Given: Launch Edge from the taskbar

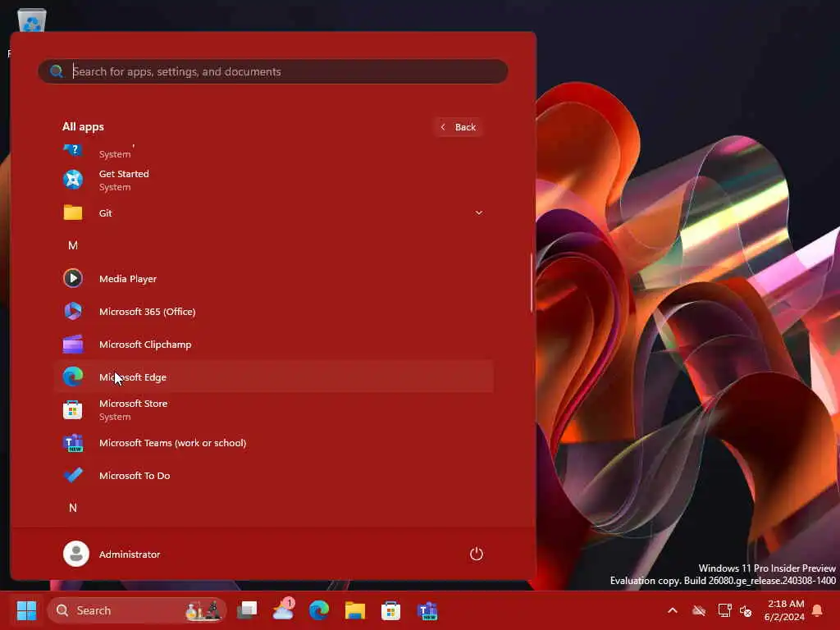Looking at the screenshot, I should coord(319,610).
